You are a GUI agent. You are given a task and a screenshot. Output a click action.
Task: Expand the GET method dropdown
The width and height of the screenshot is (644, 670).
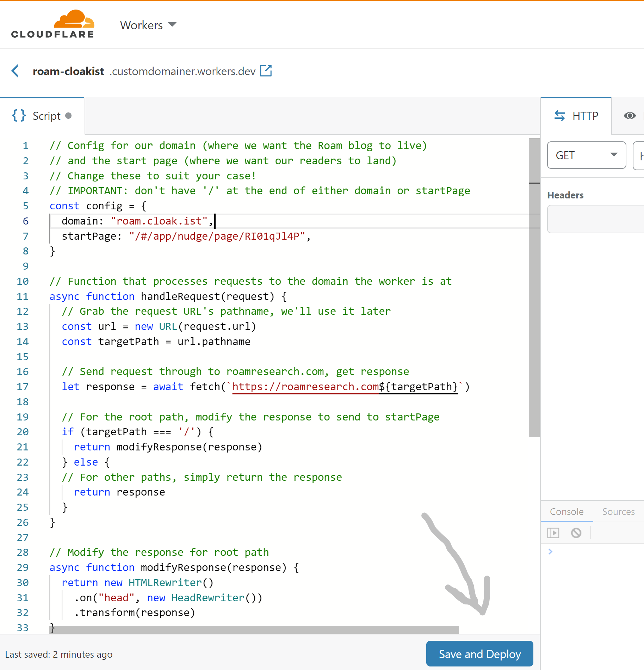coord(586,155)
